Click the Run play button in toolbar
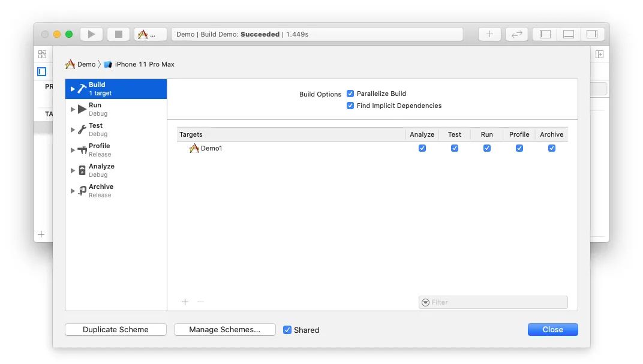Viewport: 643px width, 364px height. tap(91, 34)
